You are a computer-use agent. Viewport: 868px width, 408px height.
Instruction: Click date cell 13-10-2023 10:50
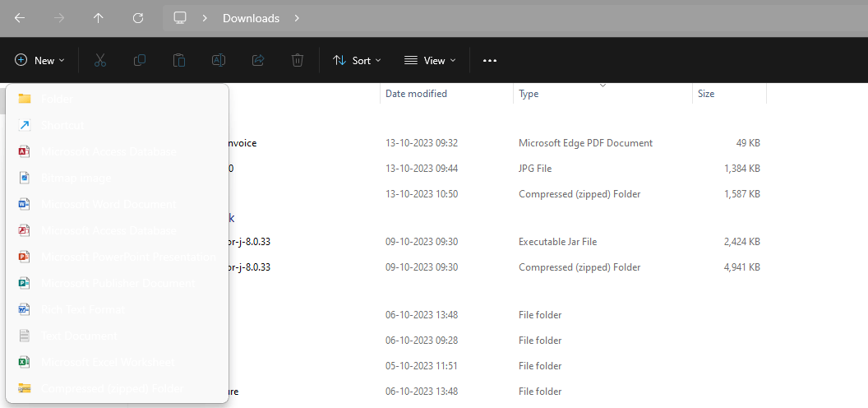click(422, 194)
